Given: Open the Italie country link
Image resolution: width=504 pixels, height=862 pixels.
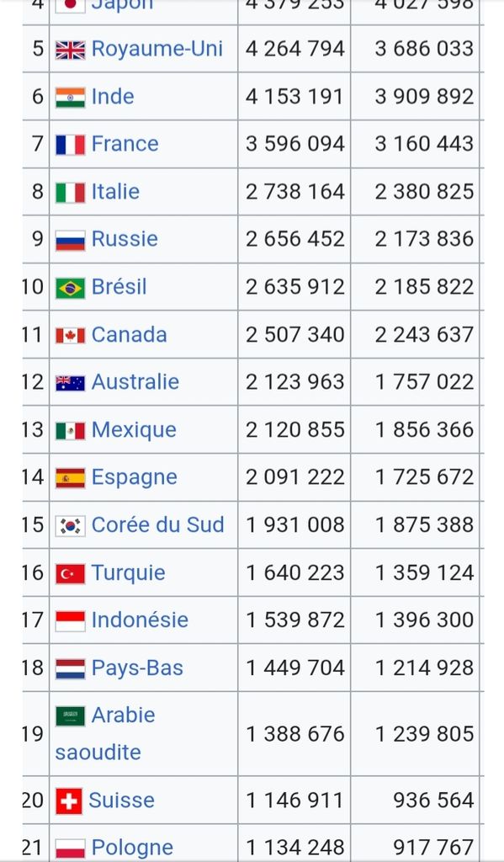Looking at the screenshot, I should (115, 192).
